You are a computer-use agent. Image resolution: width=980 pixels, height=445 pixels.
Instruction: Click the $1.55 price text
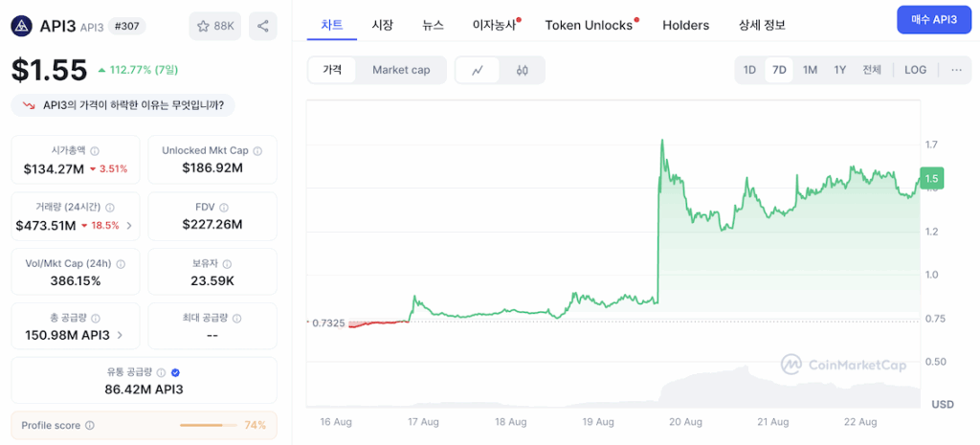(50, 71)
